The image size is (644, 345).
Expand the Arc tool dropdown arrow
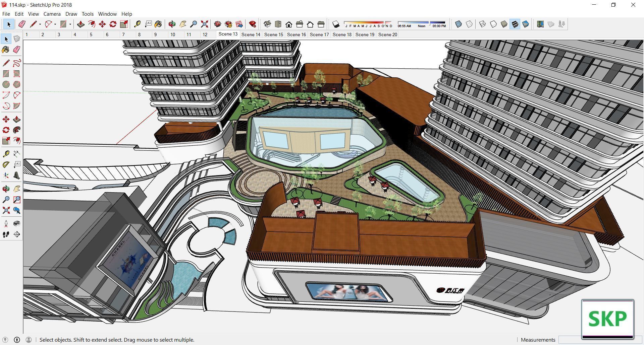coord(55,24)
